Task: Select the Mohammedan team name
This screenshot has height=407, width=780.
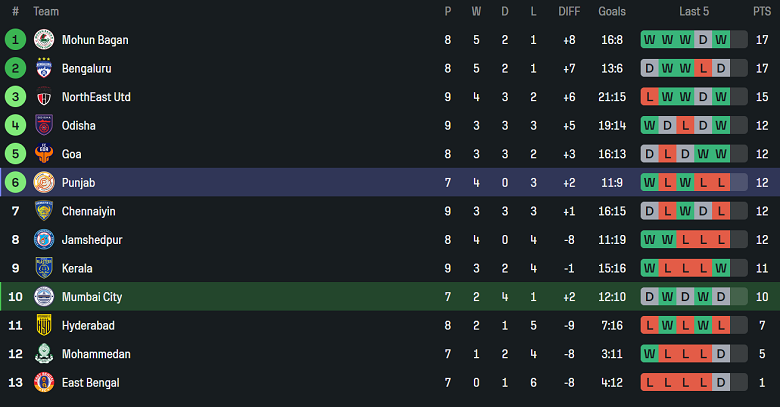Action: (x=96, y=354)
